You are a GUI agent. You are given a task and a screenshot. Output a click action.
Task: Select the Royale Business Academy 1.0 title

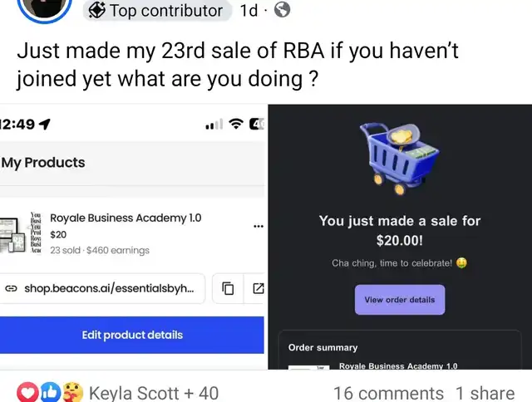[126, 218]
